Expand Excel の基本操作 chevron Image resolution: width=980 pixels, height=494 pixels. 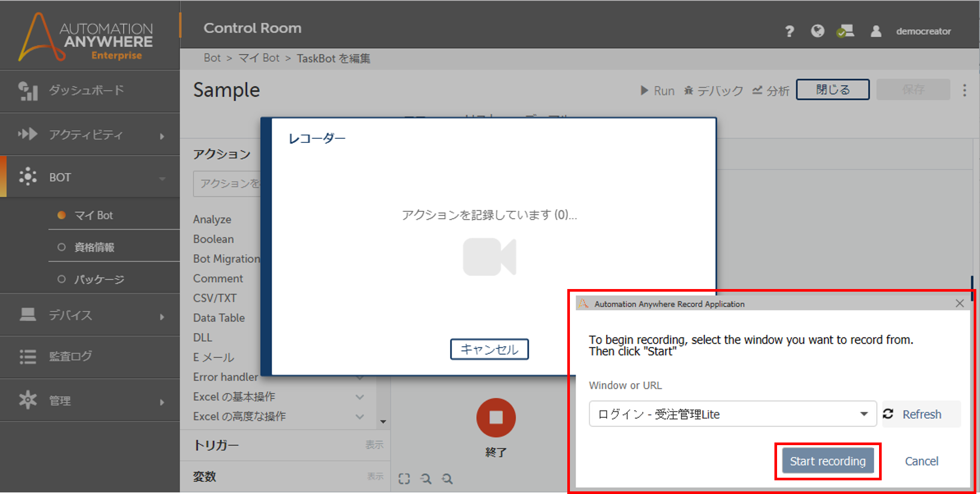point(360,397)
